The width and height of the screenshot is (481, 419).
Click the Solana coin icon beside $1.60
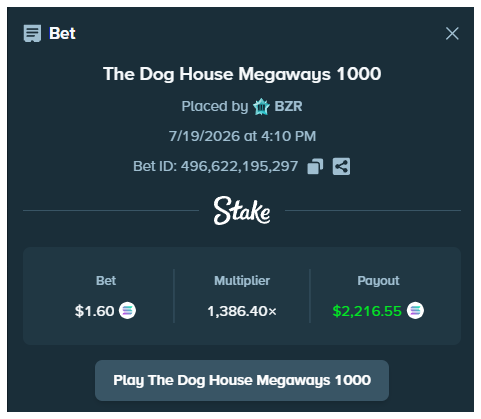[127, 311]
